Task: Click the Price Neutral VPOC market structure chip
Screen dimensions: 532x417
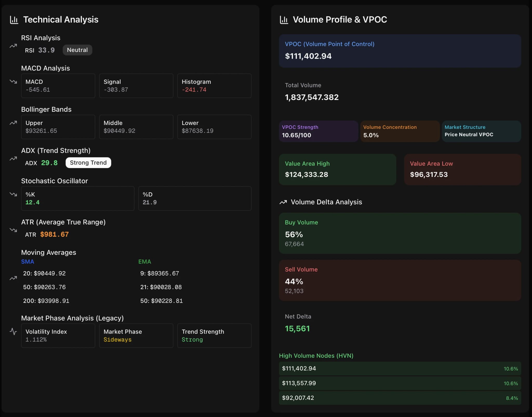Action: click(481, 131)
